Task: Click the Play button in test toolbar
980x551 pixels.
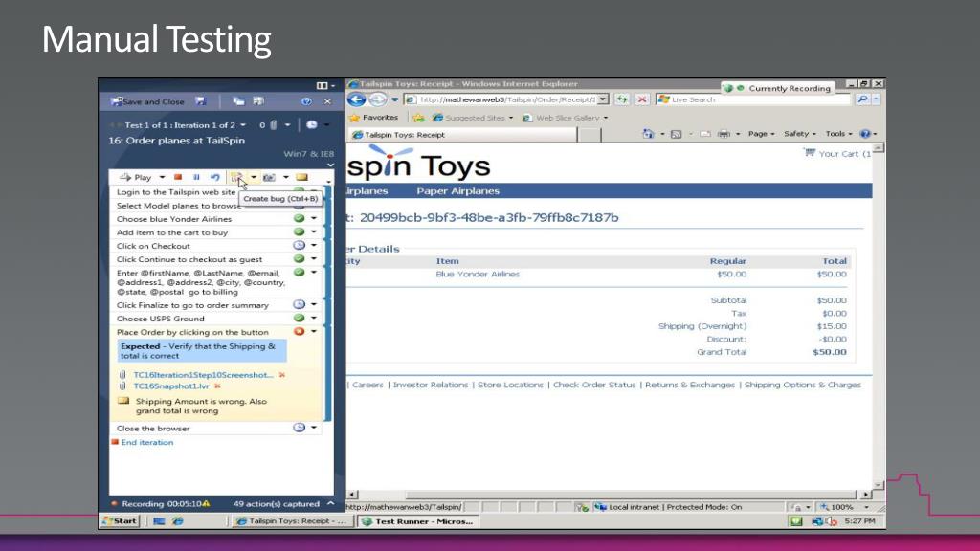Action: [x=136, y=177]
